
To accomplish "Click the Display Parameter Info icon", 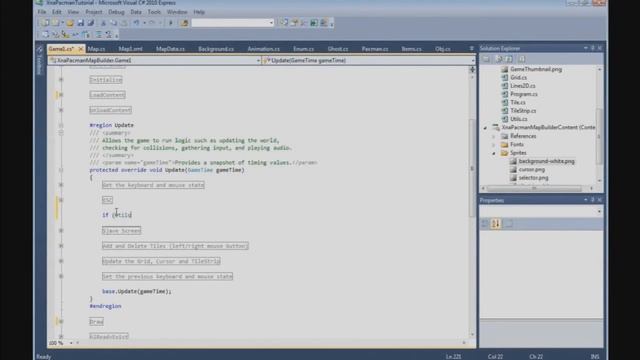I will pyautogui.click(x=56, y=35).
